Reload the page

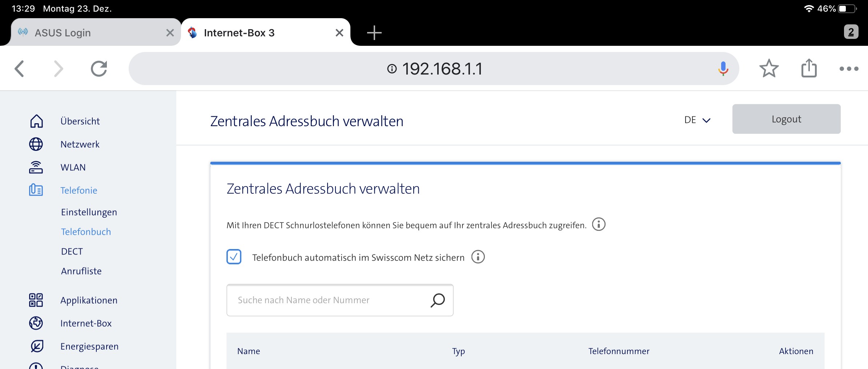[x=99, y=69]
